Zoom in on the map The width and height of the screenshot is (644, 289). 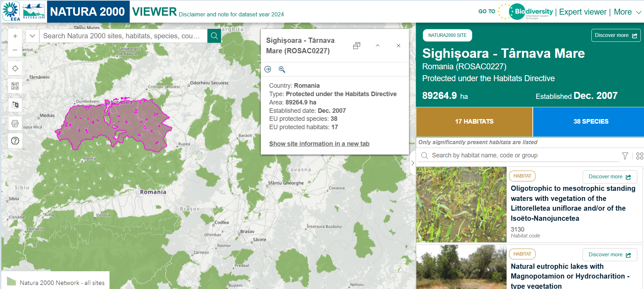15,36
